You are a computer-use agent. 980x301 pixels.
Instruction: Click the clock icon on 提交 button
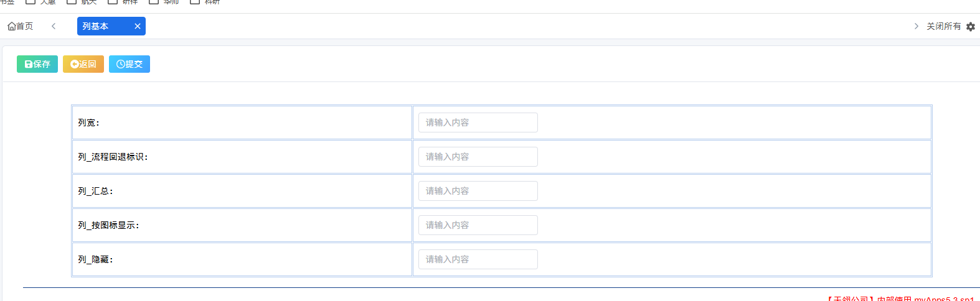pos(121,64)
